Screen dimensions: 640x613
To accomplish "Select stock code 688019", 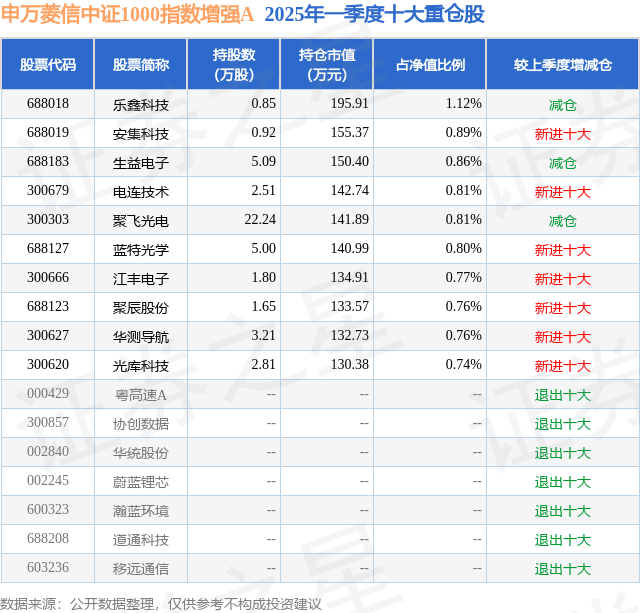I will 48,133.
